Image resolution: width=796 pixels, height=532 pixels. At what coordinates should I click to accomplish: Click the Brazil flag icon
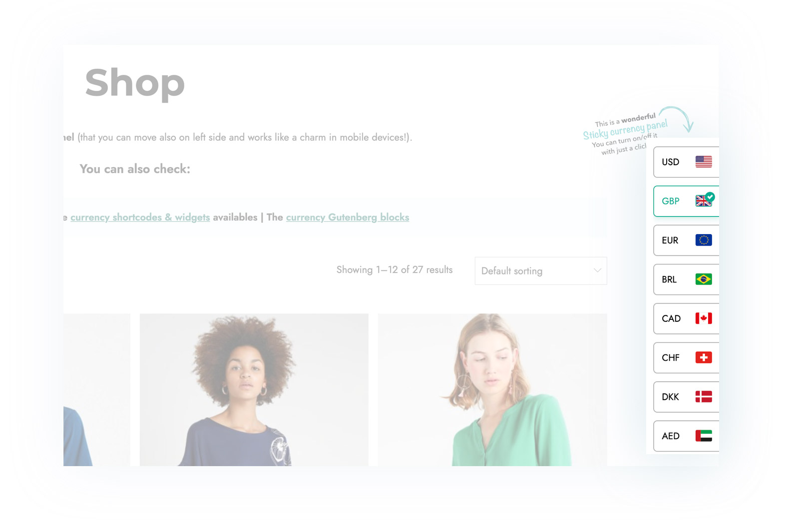point(703,279)
